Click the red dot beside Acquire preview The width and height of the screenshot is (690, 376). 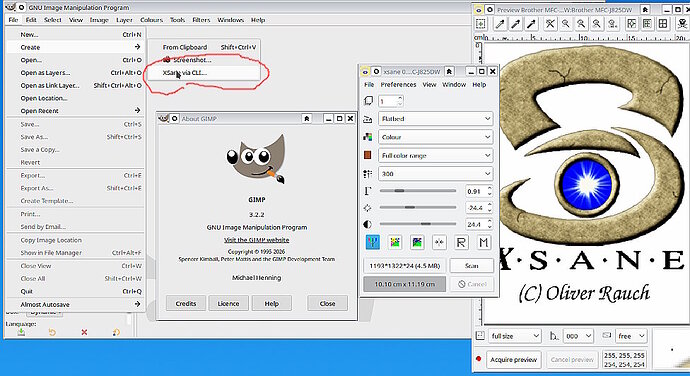click(479, 359)
